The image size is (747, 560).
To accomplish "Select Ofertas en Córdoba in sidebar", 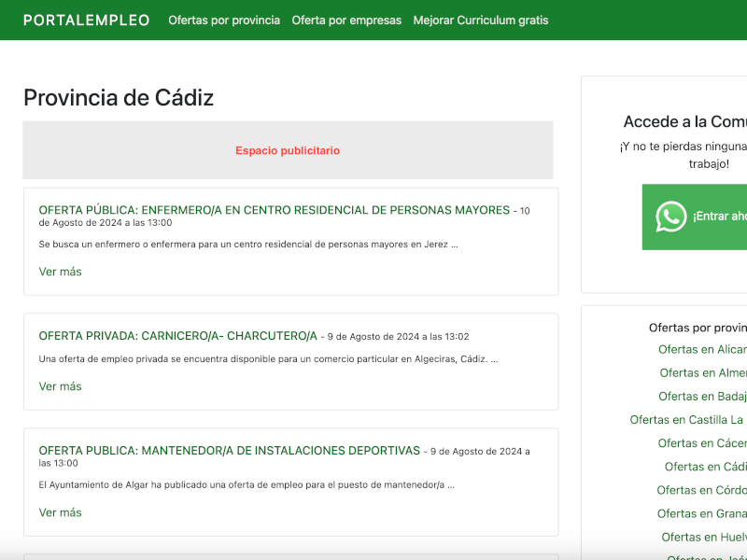I will 701,490.
